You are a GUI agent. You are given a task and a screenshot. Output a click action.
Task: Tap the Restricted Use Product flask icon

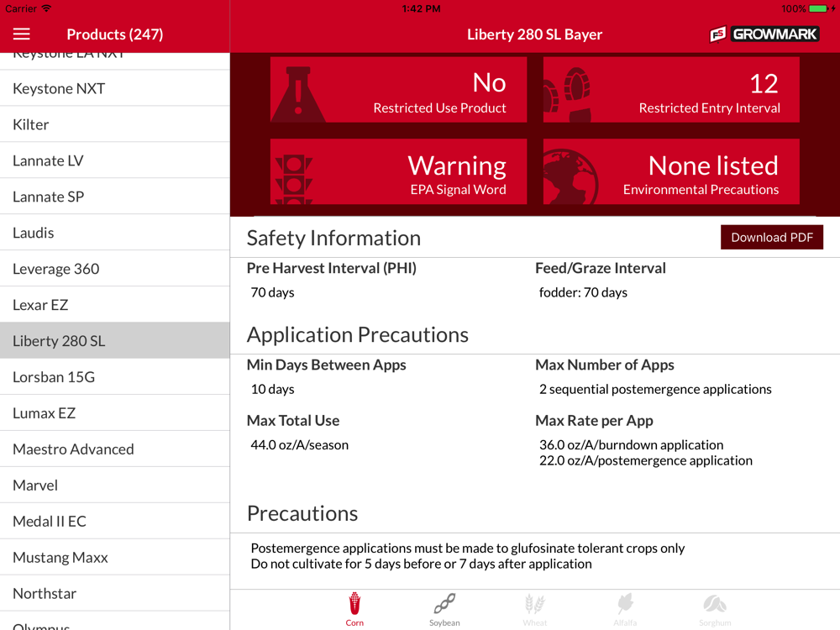[x=298, y=94]
